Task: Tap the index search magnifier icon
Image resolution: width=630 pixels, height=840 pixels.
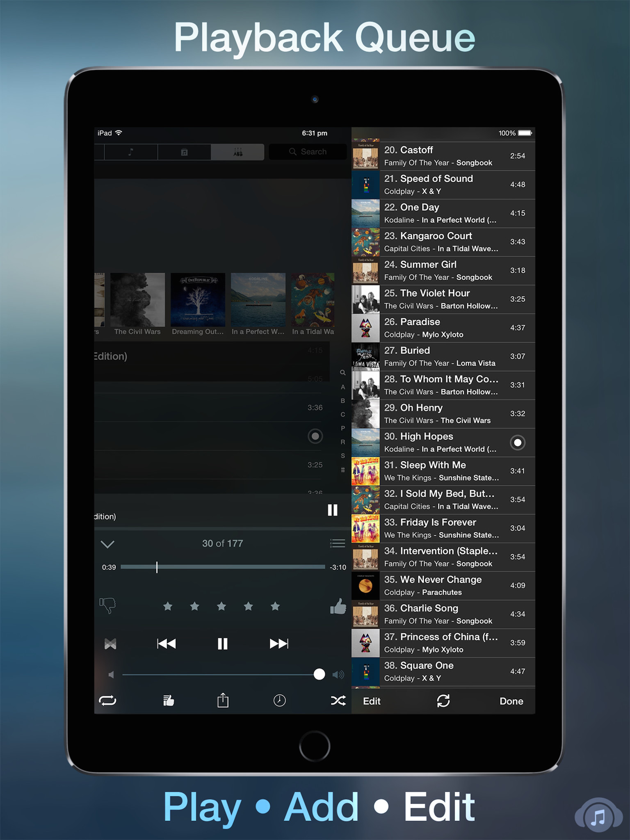Action: (x=343, y=373)
